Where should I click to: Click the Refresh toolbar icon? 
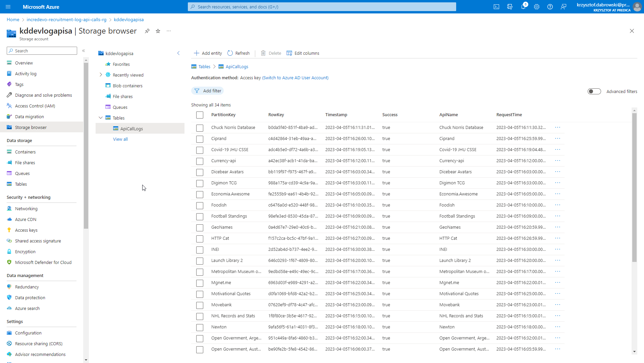point(230,53)
